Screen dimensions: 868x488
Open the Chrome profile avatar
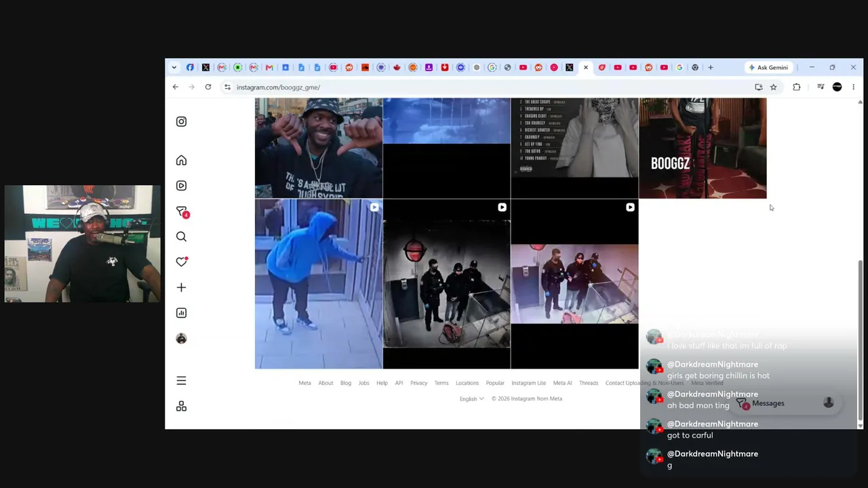(837, 87)
